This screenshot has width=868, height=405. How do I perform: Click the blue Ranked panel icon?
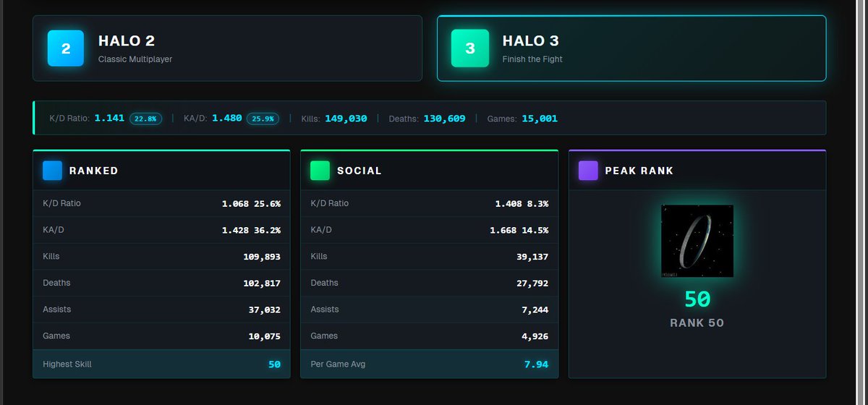click(x=52, y=171)
